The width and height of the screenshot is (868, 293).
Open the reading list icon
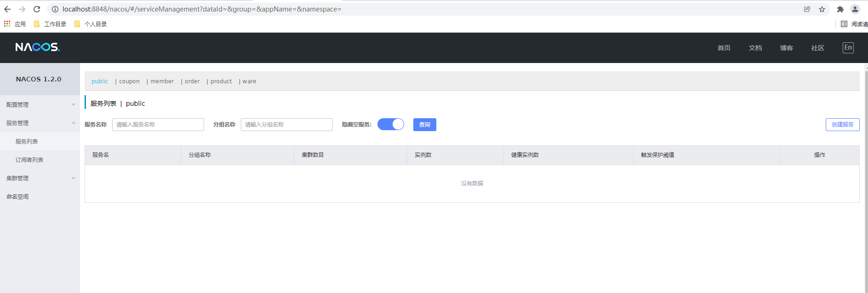click(844, 24)
